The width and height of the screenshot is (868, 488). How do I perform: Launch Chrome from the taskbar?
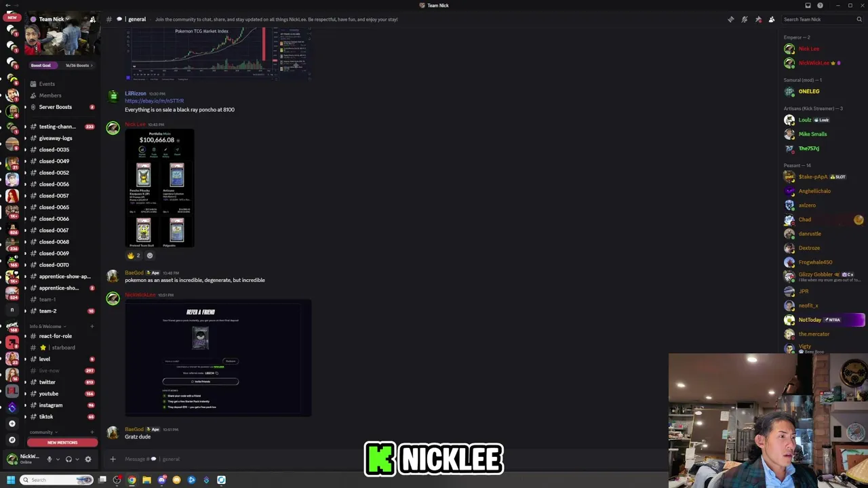click(132, 480)
